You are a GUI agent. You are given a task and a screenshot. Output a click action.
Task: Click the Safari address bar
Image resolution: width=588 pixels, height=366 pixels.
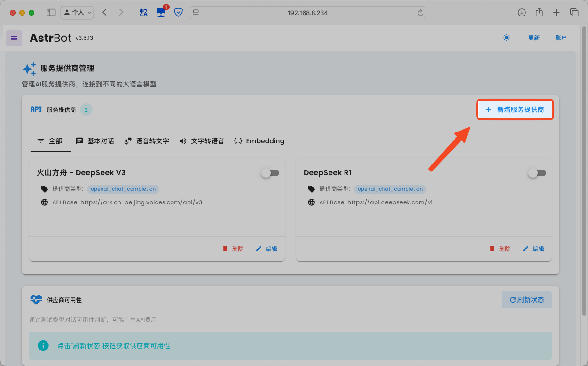point(307,13)
